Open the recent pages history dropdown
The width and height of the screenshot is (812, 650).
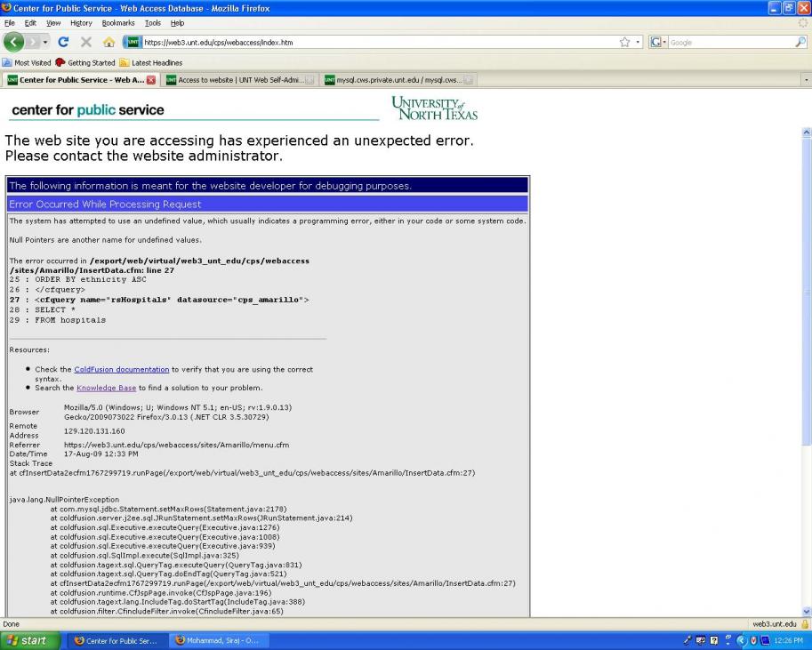tap(45, 42)
